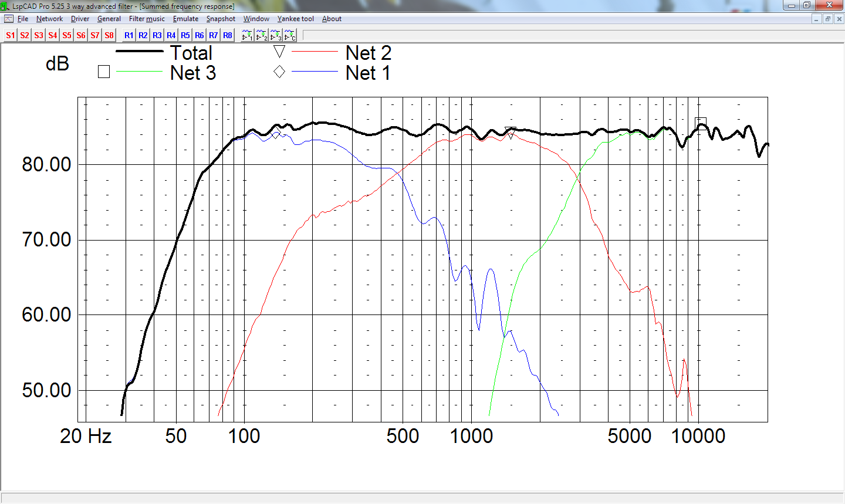845x504 pixels.
Task: Click the S7 snapshot store button
Action: 95,35
